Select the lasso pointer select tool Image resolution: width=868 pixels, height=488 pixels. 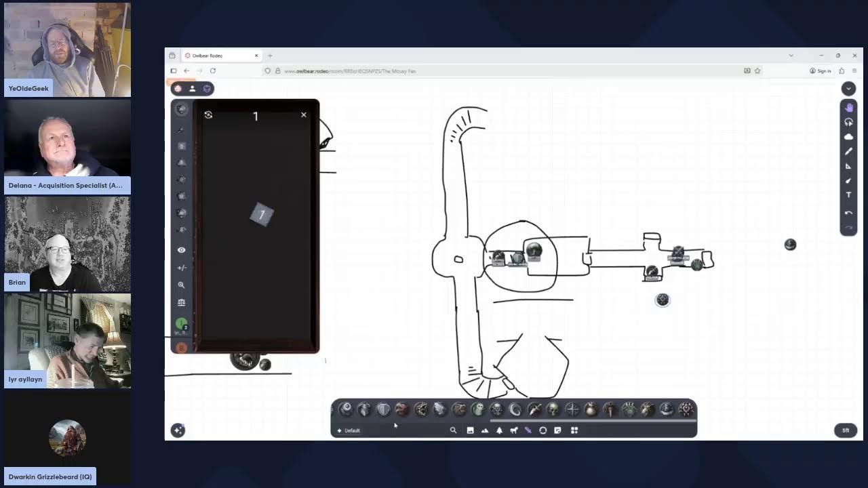(x=848, y=123)
